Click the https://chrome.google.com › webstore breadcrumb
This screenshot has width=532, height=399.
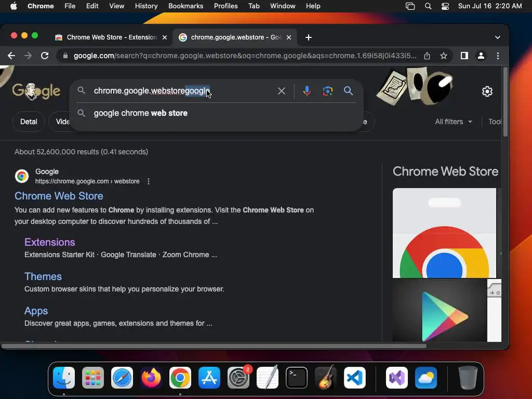coord(87,181)
